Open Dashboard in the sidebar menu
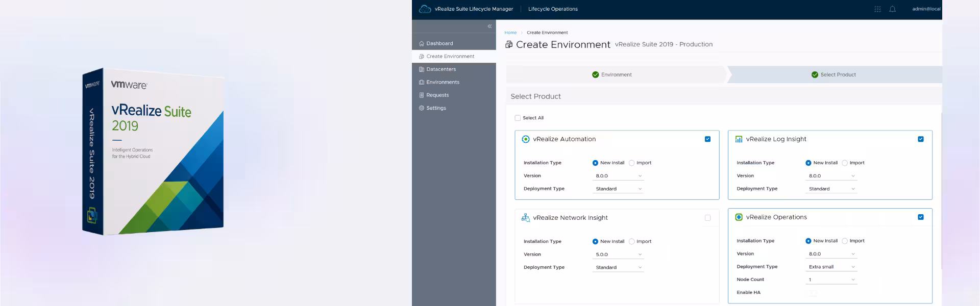Viewport: 980px width, 306px height. coord(454,43)
